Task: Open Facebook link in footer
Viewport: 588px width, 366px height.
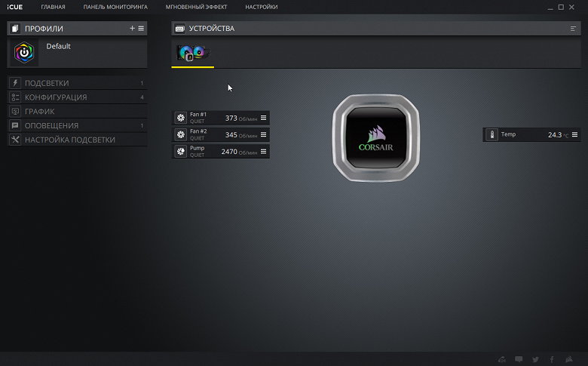Action: tap(552, 359)
